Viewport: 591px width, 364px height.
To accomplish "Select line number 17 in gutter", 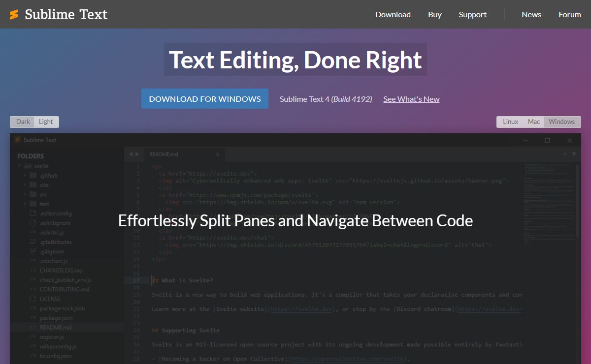I will point(136,280).
